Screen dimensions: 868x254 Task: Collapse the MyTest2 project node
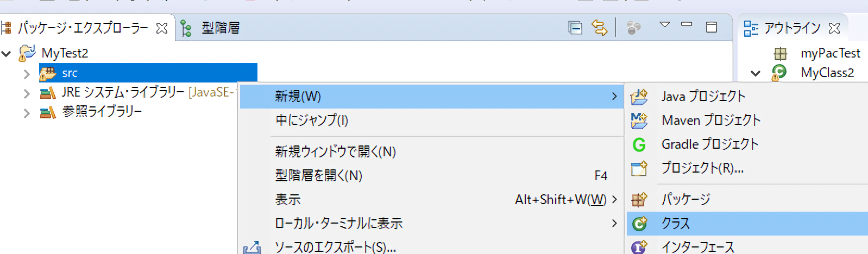click(7, 54)
